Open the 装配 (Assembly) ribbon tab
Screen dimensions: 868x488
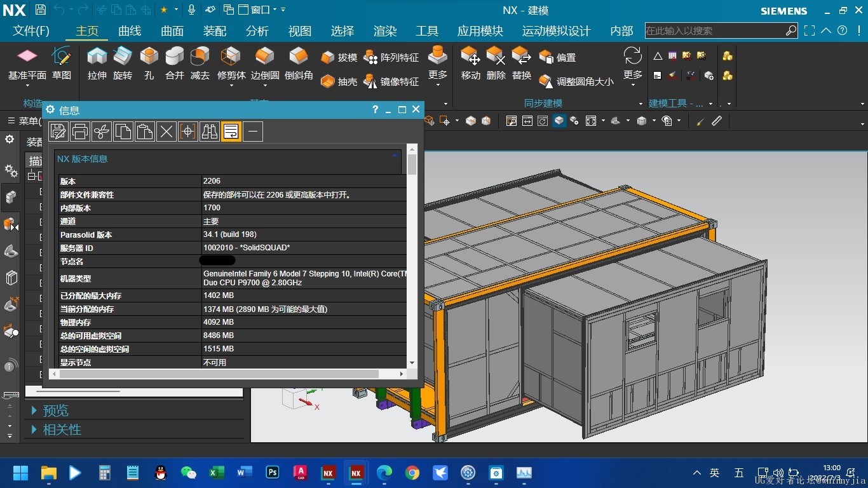(x=215, y=30)
